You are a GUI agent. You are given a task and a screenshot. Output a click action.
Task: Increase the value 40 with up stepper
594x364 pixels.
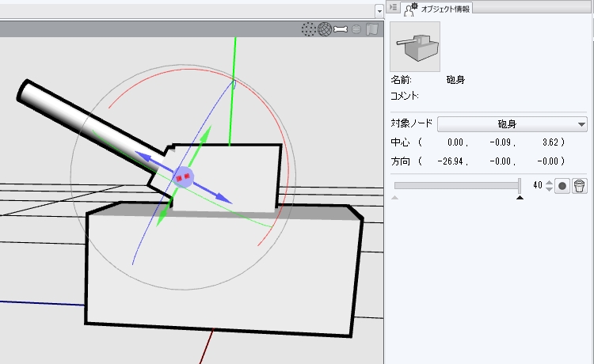click(549, 182)
